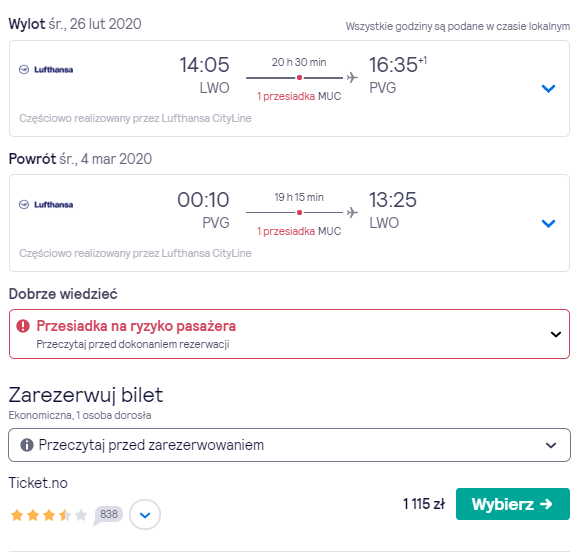
Task: Click the red warning exclamation icon
Action: 23,326
